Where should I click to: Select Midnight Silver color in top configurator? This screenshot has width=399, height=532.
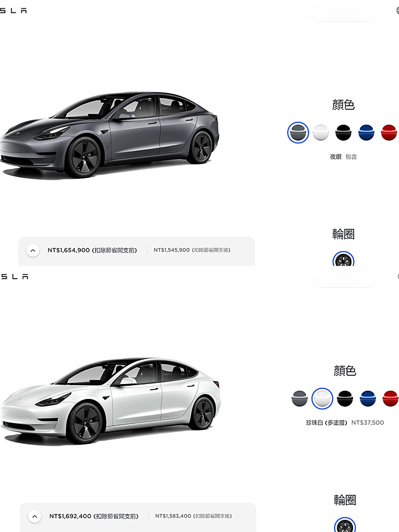click(x=298, y=132)
